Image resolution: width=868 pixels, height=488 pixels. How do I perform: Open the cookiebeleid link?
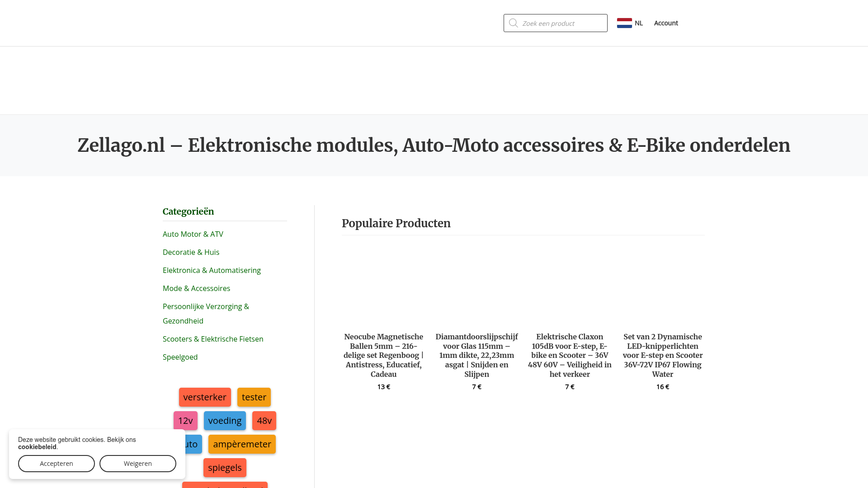pos(37,447)
